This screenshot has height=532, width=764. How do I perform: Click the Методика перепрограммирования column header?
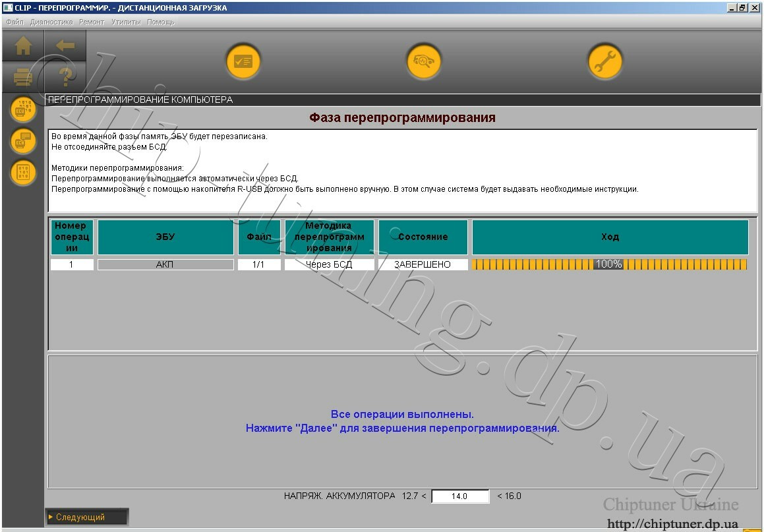click(330, 237)
